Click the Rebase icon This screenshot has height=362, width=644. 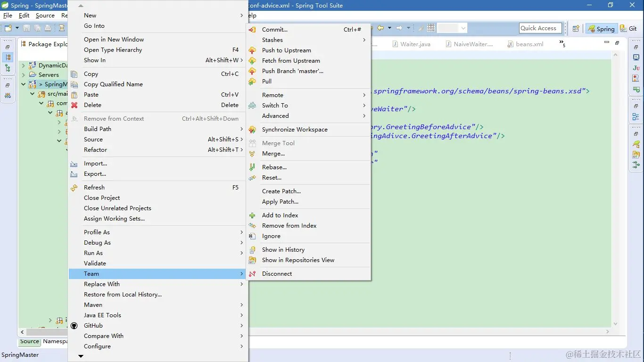(252, 167)
